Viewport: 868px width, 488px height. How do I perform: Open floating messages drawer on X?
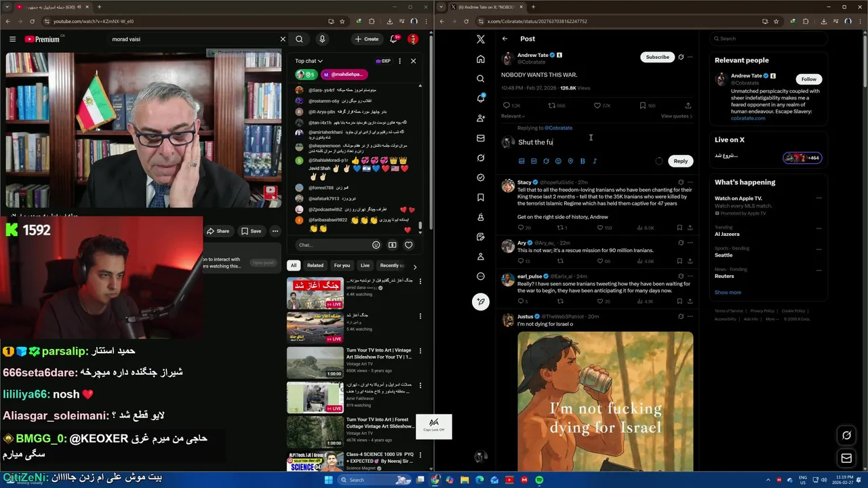coord(846,458)
